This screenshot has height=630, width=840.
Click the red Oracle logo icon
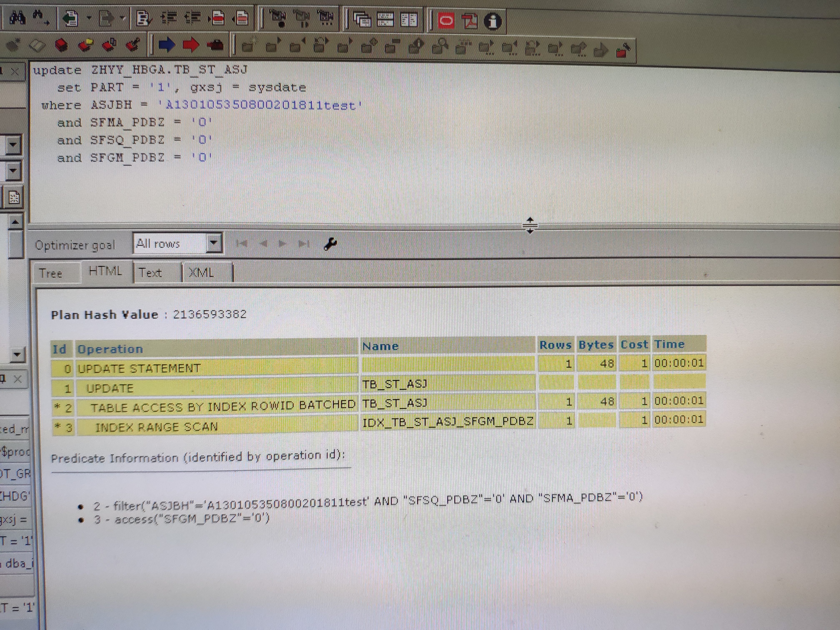(447, 20)
